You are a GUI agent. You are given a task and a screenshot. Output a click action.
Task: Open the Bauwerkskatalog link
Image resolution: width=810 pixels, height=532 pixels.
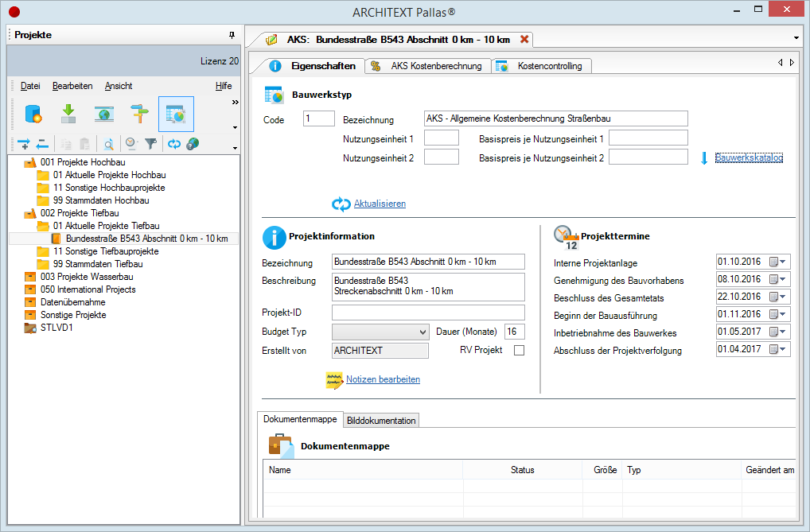(749, 157)
